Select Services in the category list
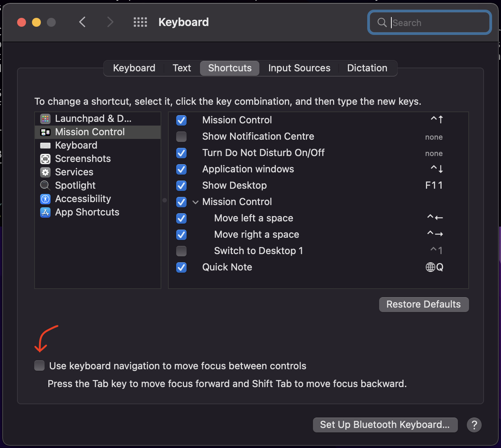Screen dimensions: 501x448 click(x=98, y=172)
